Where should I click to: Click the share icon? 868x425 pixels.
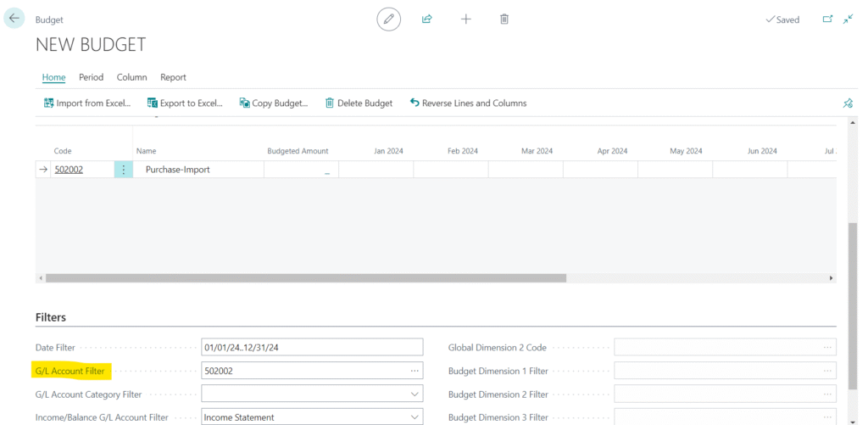[427, 19]
